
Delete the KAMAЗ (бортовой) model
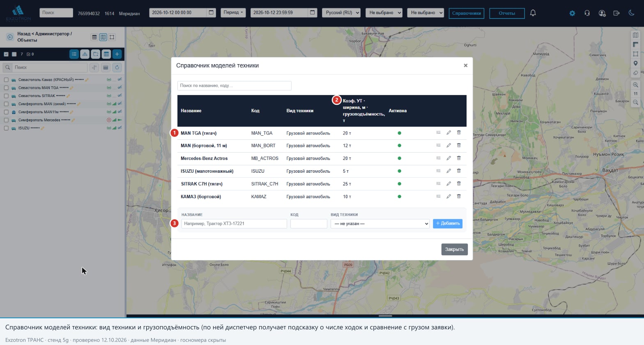pos(459,197)
